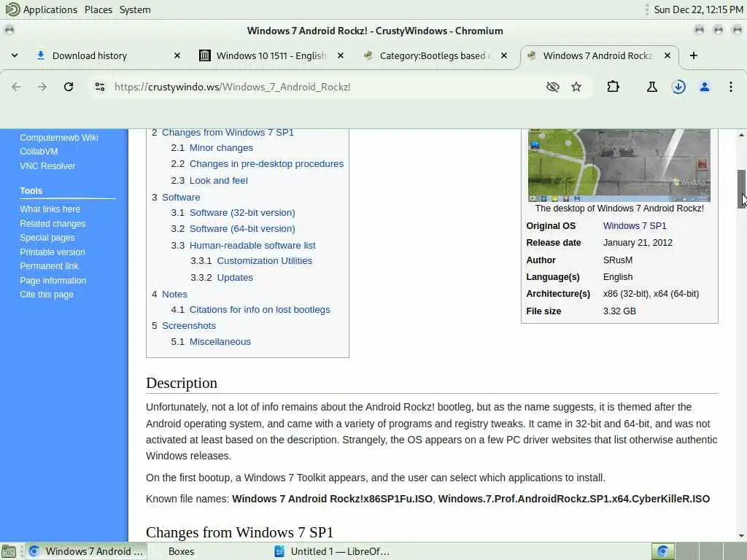Reload the current page
Viewport: 747px width, 560px height.
point(69,87)
